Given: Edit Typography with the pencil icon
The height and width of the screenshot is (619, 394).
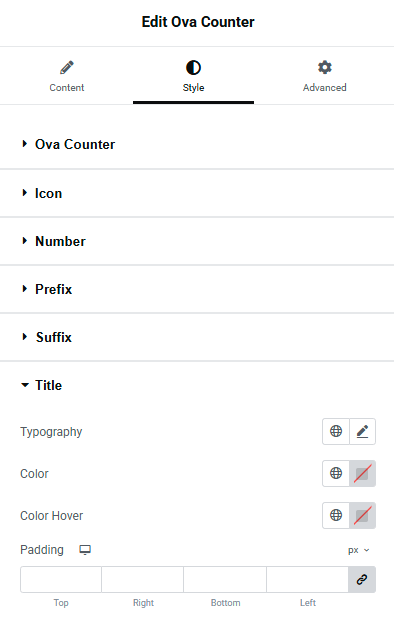Looking at the screenshot, I should [362, 431].
